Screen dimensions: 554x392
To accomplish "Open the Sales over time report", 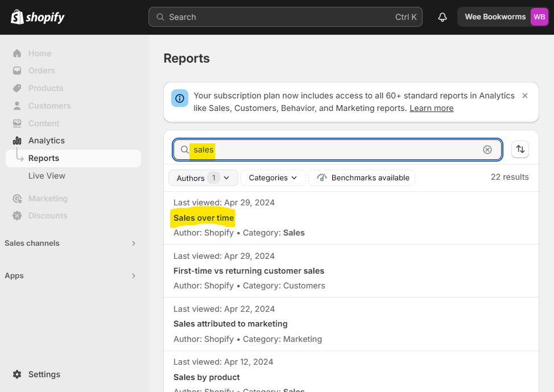I will 204,218.
